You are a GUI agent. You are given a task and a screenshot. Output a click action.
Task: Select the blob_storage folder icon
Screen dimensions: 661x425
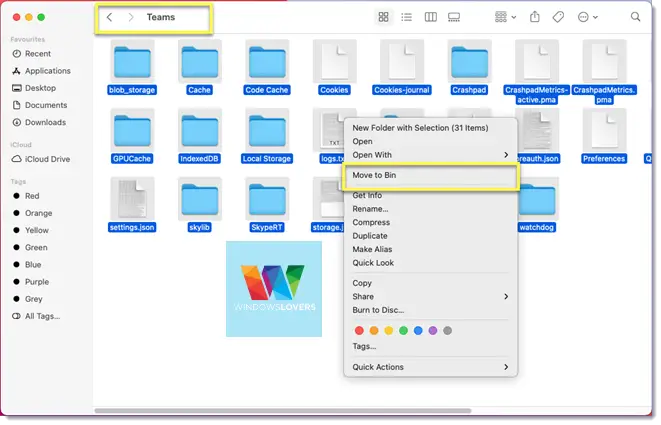[132, 62]
